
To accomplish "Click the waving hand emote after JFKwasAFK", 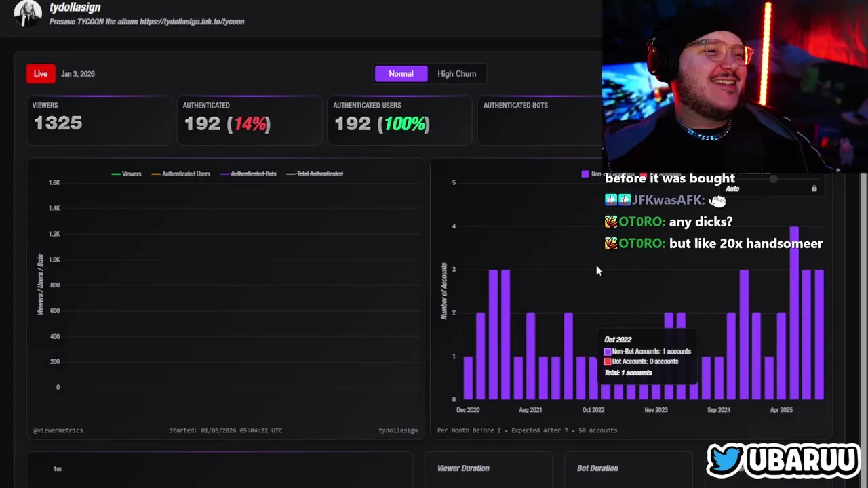I will 717,201.
